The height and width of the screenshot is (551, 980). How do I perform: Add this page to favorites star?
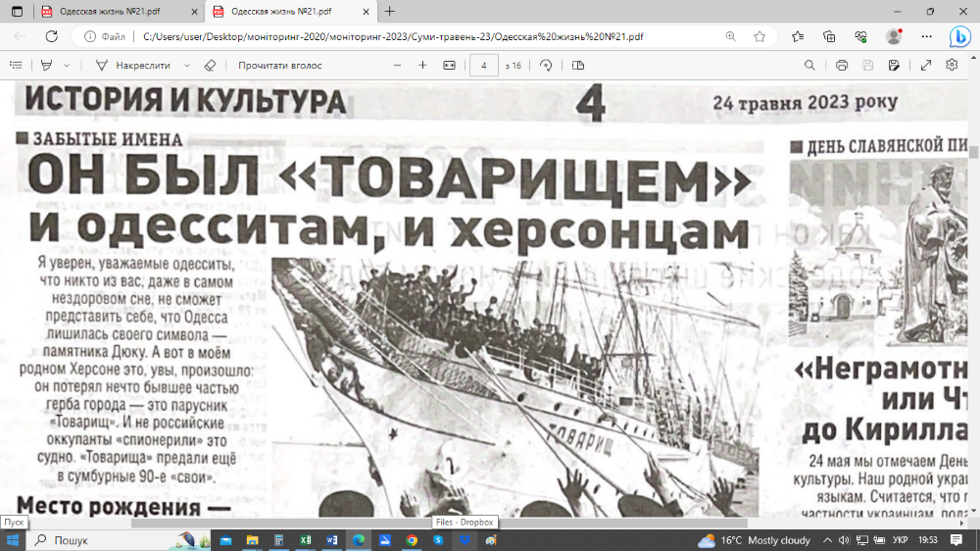(x=759, y=36)
